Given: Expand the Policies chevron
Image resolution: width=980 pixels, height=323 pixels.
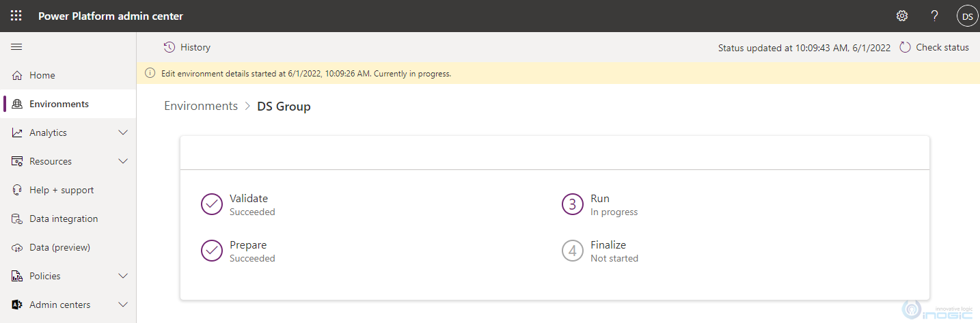Looking at the screenshot, I should pos(123,276).
